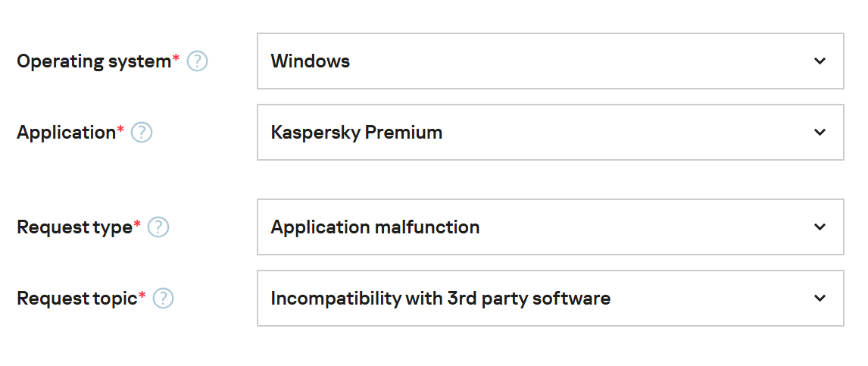
Task: Click the help icon beside Operating system
Action: click(x=197, y=61)
